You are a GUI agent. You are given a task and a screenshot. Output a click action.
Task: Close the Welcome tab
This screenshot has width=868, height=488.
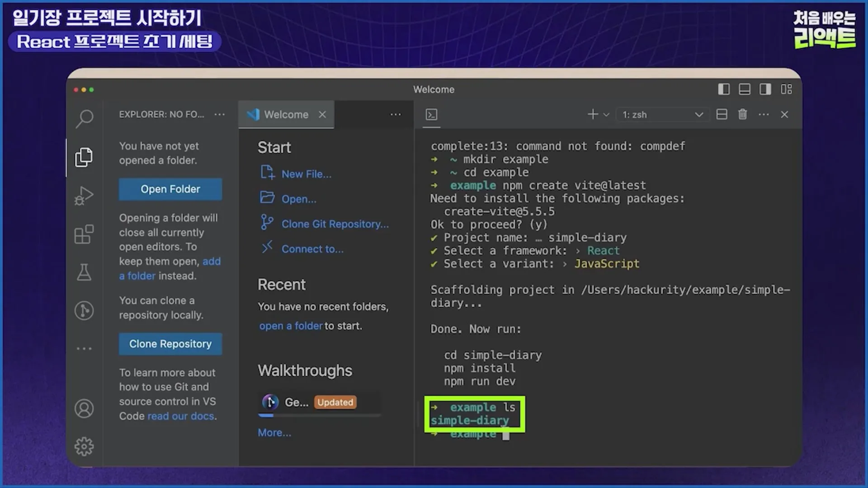tap(322, 115)
